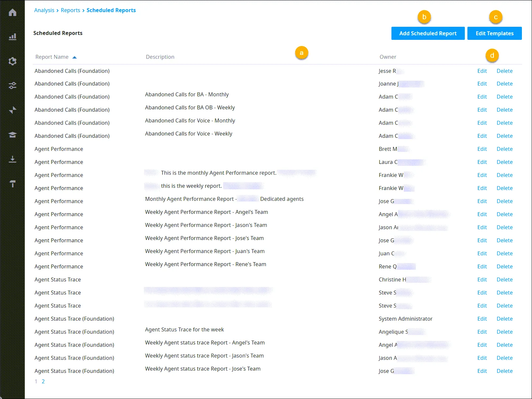Delete Abandoned Calls for Voice - Weekly
The image size is (532, 399).
tap(505, 136)
